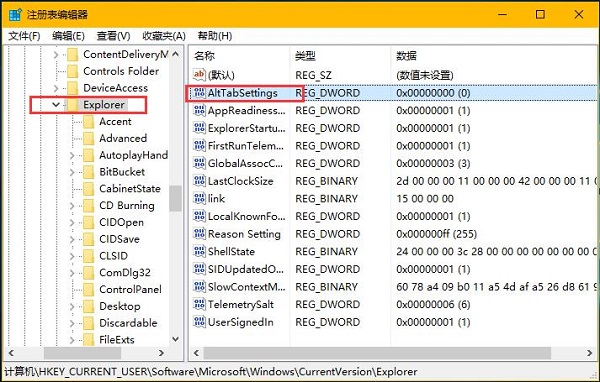
Task: Collapse the Explorer key in the tree
Action: (x=56, y=104)
